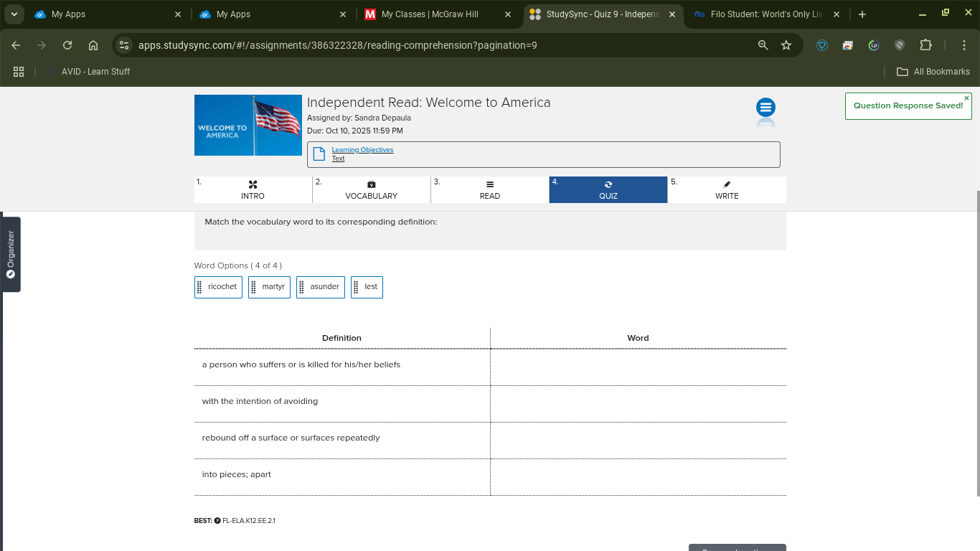The width and height of the screenshot is (980, 551).
Task: Expand the tab search dropdown arrow
Action: coord(14,14)
